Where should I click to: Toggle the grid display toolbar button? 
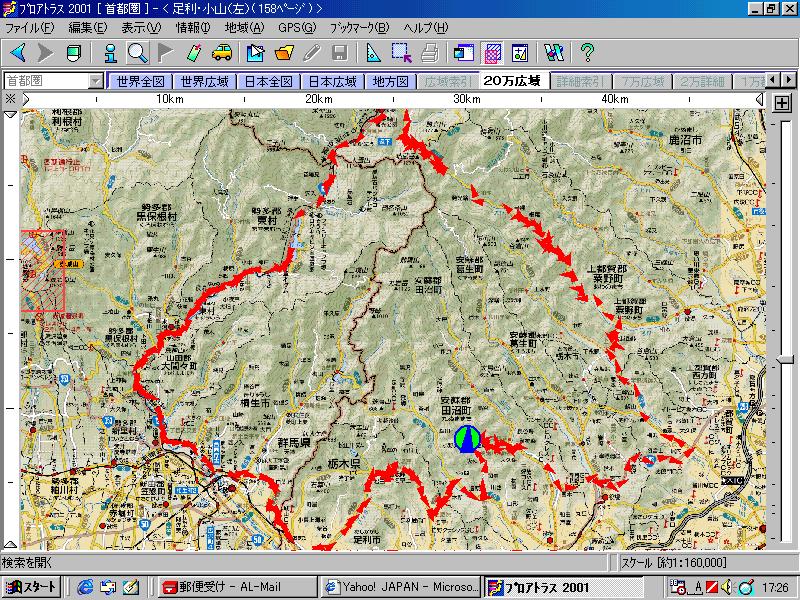493,52
